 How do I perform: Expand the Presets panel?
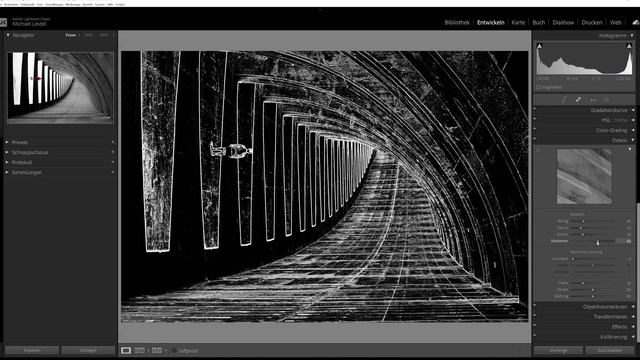[7, 142]
